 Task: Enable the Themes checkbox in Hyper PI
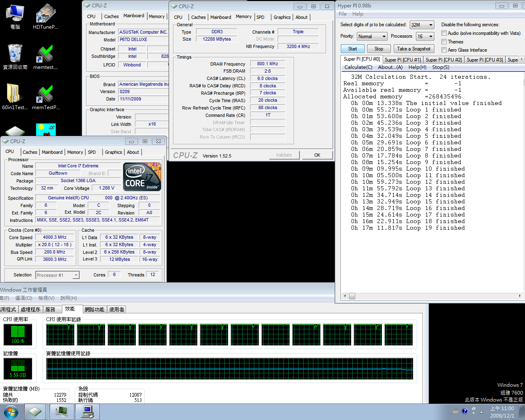pos(444,42)
